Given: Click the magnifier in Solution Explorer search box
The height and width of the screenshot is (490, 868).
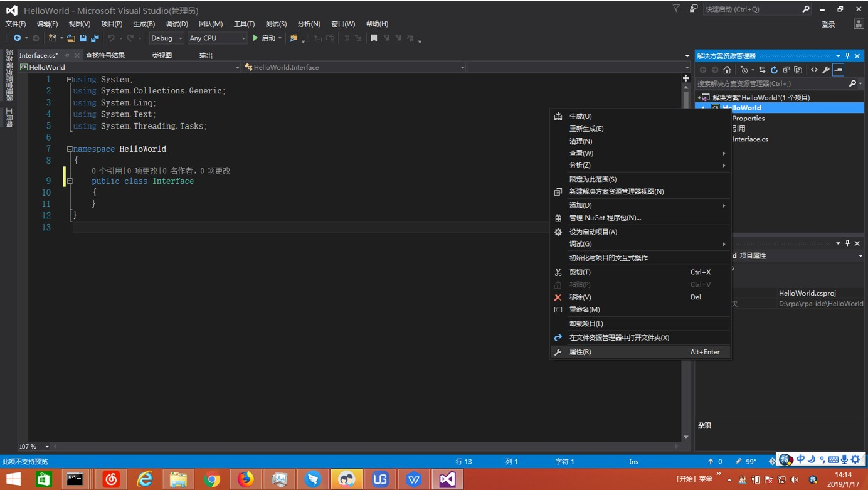Looking at the screenshot, I should [x=852, y=83].
